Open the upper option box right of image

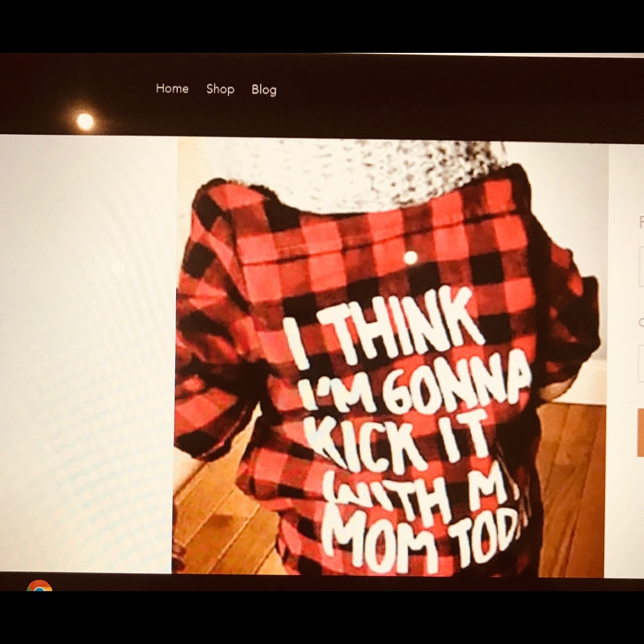(x=641, y=267)
